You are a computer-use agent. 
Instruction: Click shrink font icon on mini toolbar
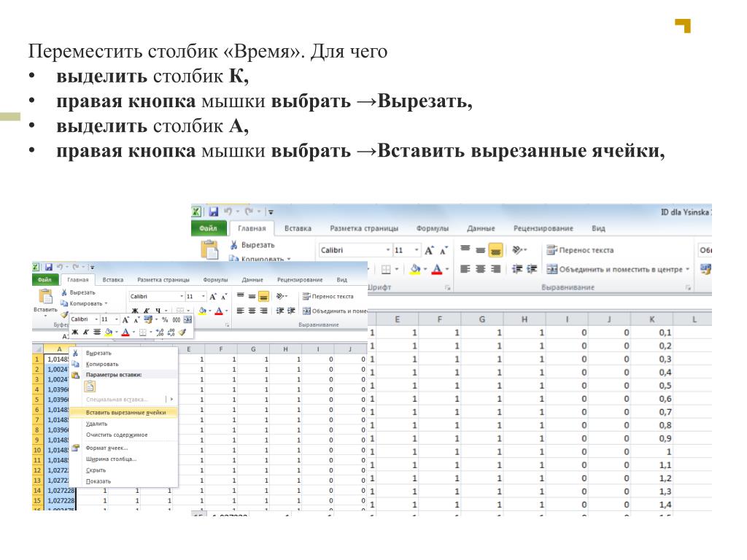coord(136,319)
